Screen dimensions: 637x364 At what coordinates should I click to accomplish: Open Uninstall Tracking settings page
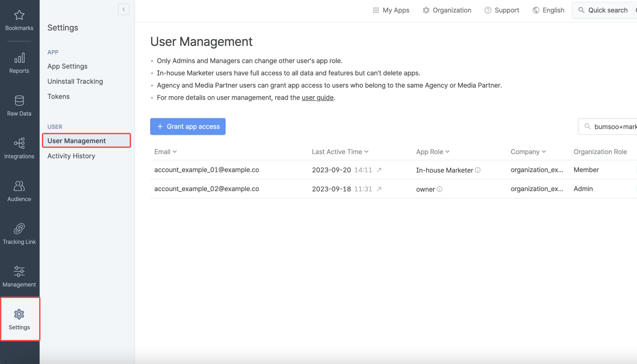[x=75, y=81]
